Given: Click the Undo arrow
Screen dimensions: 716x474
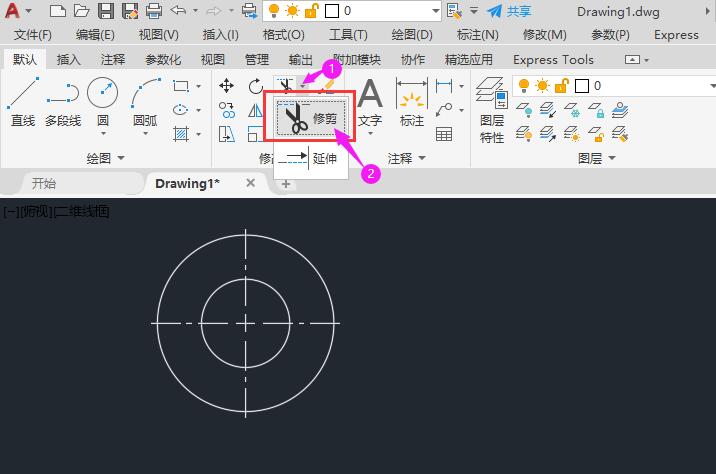Looking at the screenshot, I should coord(178,11).
